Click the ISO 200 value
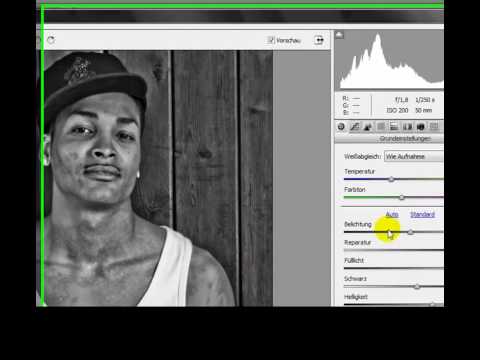Screen dimensions: 480x360 (397, 110)
